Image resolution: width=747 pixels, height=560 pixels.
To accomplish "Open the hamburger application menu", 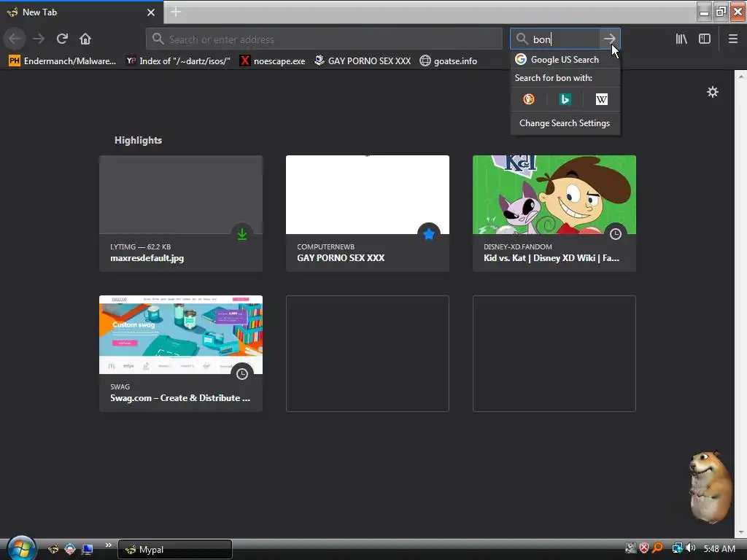I will pos(732,39).
